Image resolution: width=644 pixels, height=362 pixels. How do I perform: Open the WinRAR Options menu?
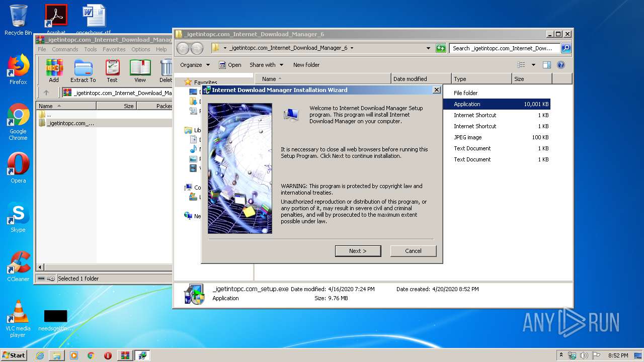pos(141,49)
